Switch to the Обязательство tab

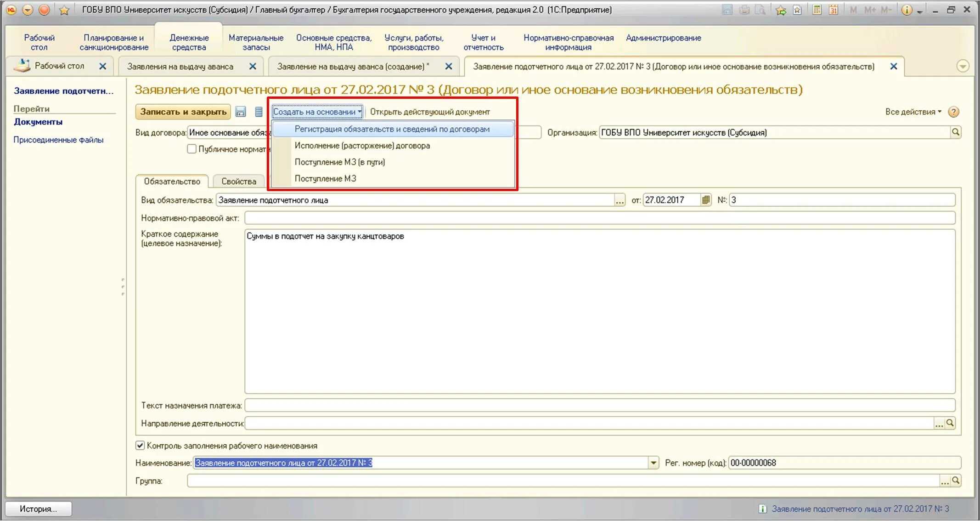[172, 181]
